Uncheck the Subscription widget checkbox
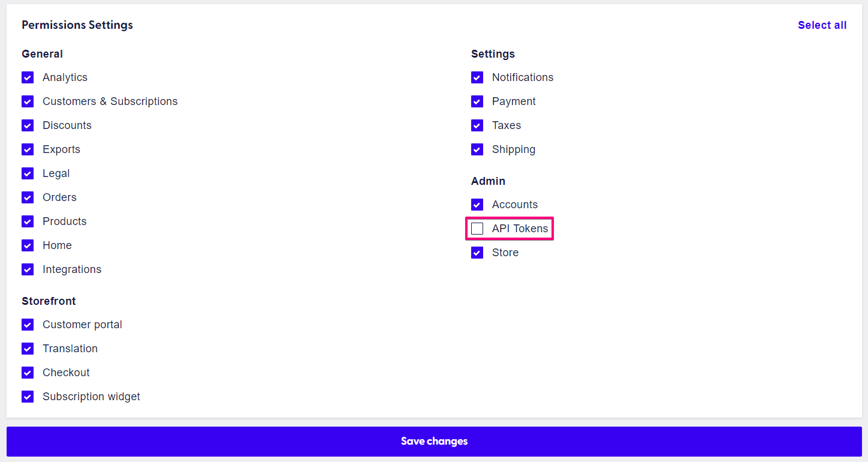868x462 pixels. point(28,396)
